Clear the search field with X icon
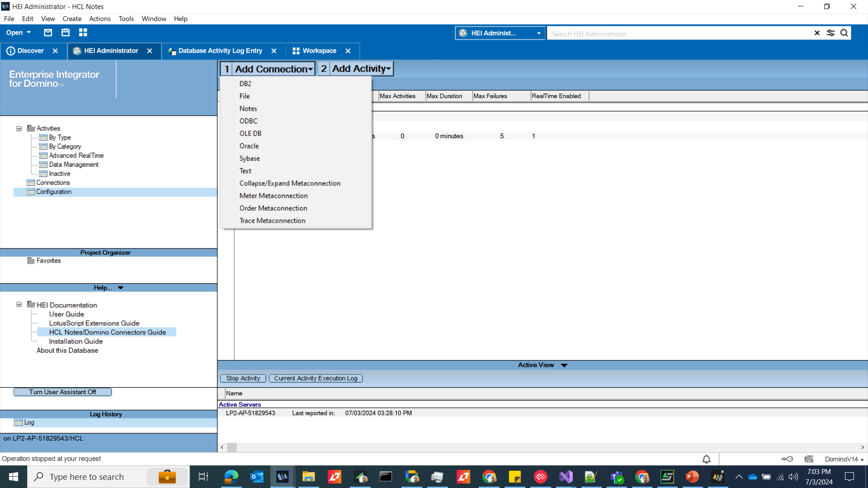This screenshot has width=868, height=488. [x=817, y=33]
